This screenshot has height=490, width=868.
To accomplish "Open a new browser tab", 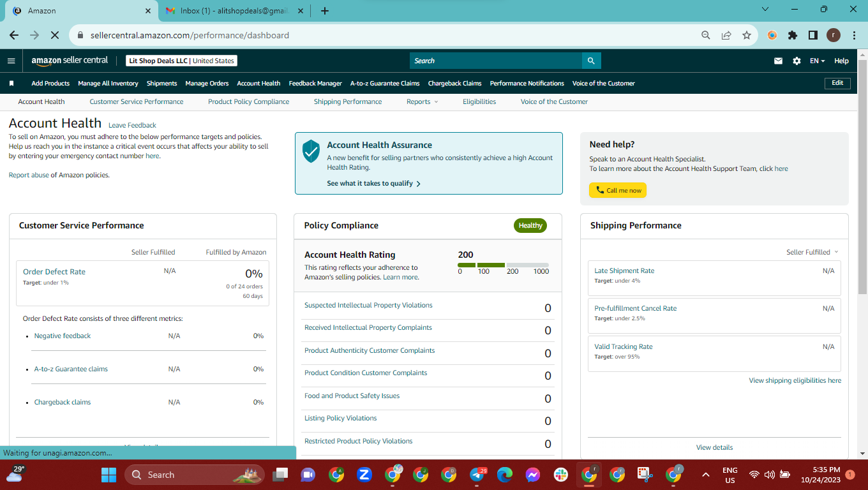I will (x=325, y=11).
